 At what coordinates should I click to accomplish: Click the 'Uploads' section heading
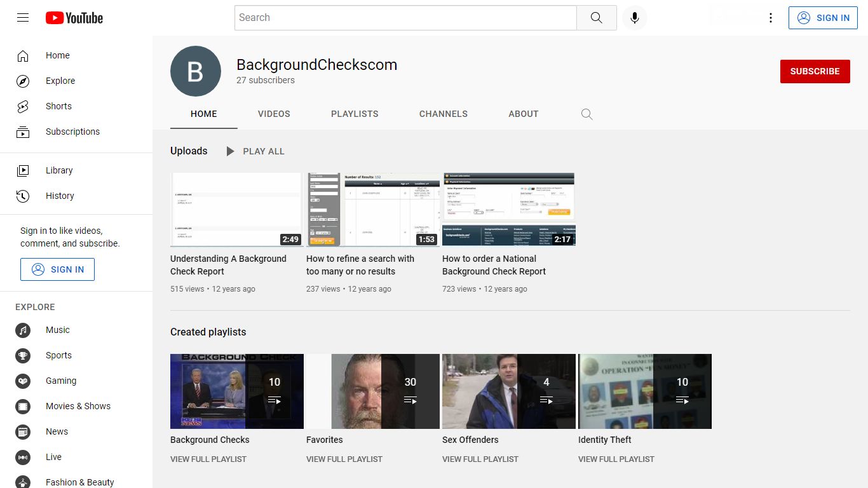click(189, 151)
